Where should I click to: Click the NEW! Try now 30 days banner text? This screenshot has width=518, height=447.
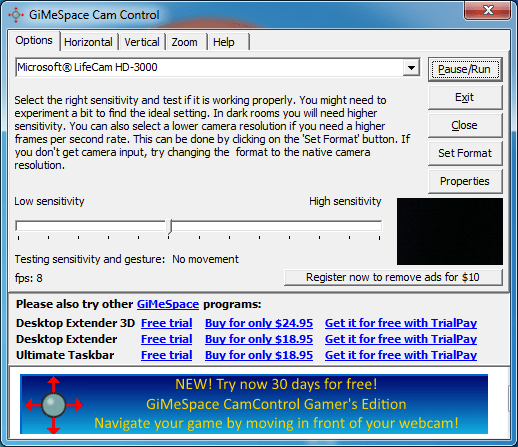[x=276, y=384]
